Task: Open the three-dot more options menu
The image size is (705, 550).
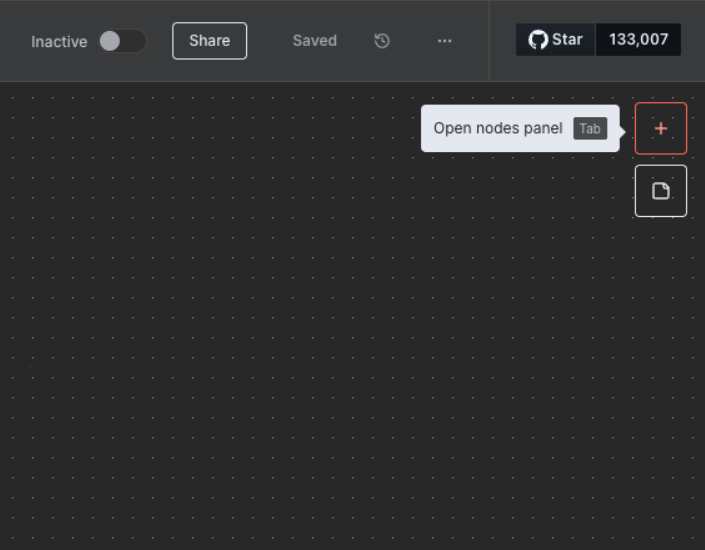Action: [x=444, y=41]
